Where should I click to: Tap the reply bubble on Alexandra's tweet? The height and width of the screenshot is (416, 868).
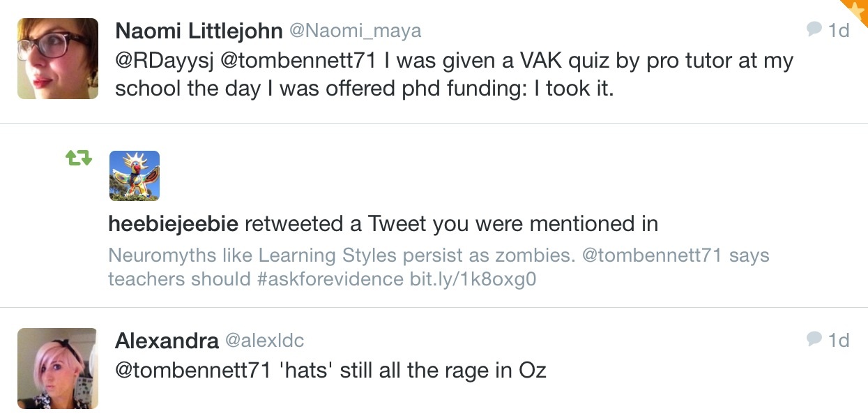point(814,340)
